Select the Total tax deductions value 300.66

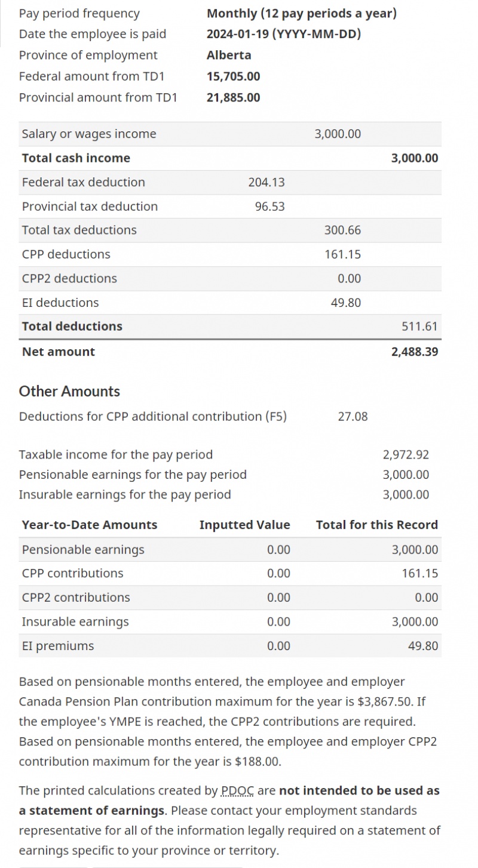tap(343, 230)
